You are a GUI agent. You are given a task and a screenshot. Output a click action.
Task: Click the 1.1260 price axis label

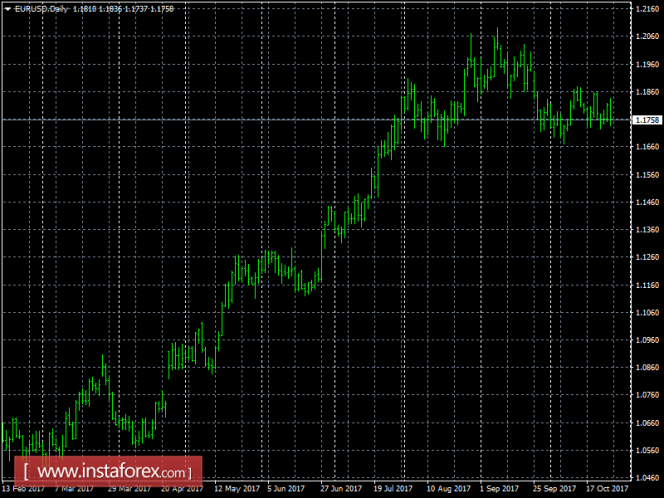[x=646, y=257]
